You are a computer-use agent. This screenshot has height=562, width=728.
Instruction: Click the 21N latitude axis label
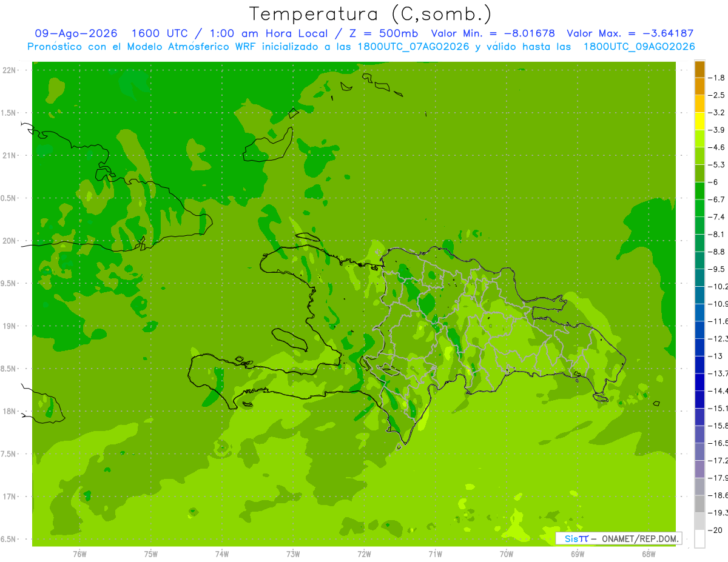click(x=9, y=155)
